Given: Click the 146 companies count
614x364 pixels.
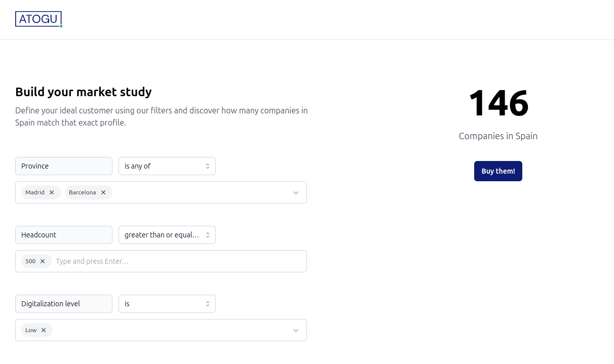Looking at the screenshot, I should (x=498, y=103).
